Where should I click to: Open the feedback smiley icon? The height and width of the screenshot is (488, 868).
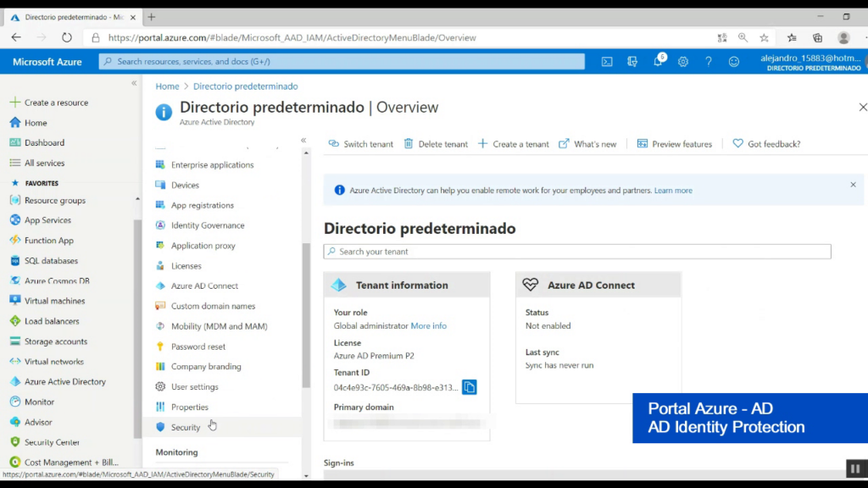734,62
